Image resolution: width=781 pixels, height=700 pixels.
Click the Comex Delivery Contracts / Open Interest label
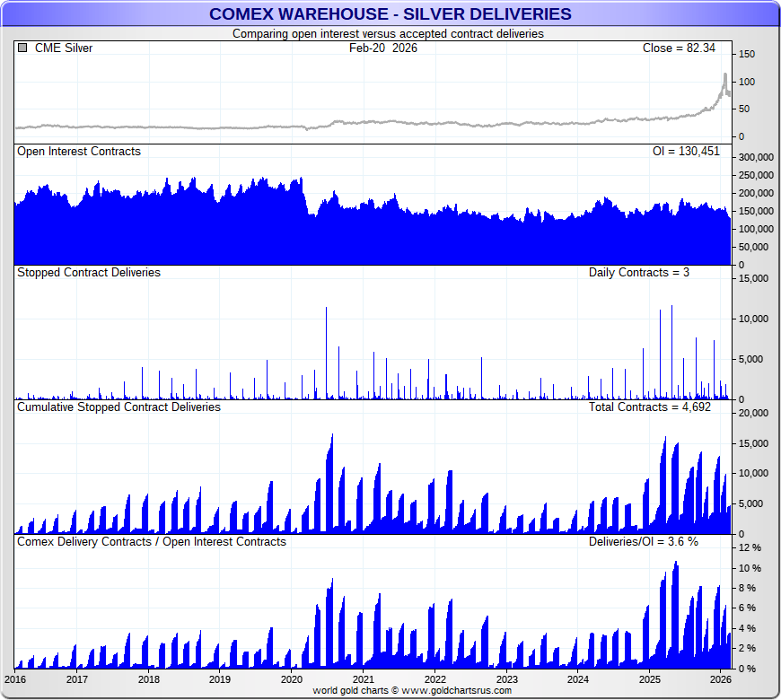point(152,541)
